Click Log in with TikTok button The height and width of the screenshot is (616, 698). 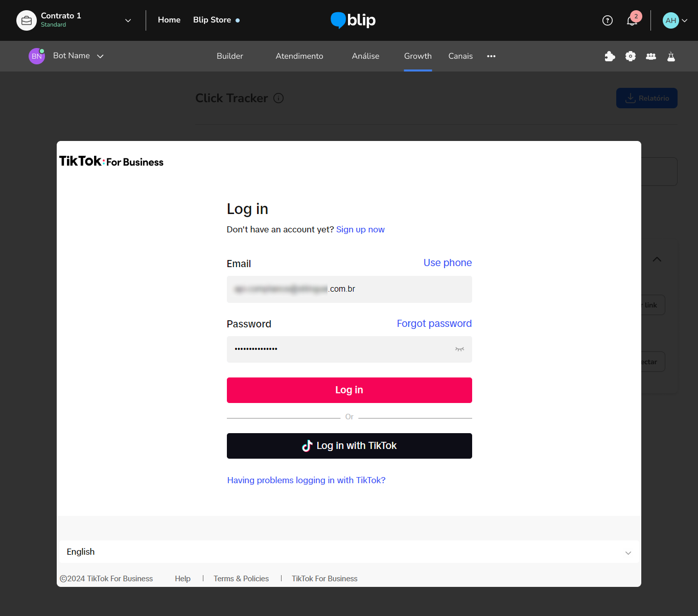(350, 446)
